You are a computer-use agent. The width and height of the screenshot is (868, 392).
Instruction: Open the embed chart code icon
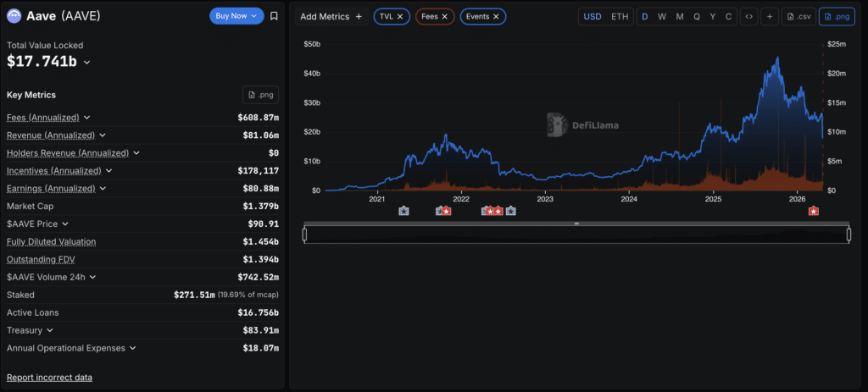pos(748,17)
